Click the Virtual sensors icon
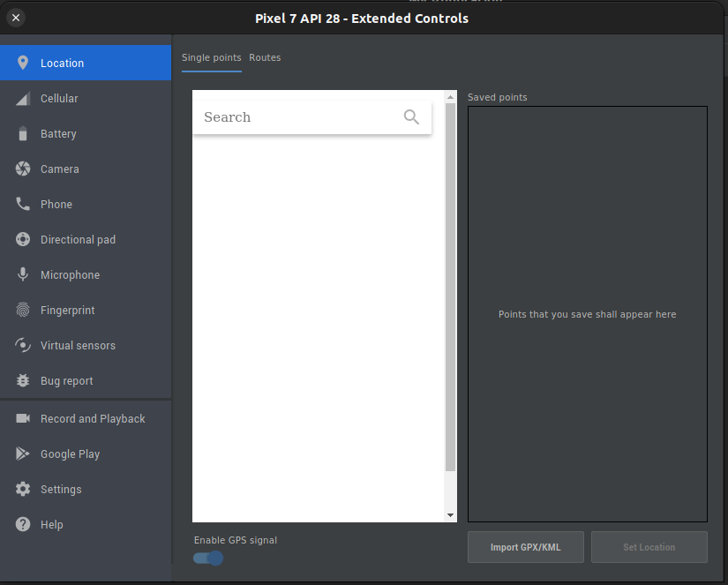The height and width of the screenshot is (585, 728). (23, 345)
